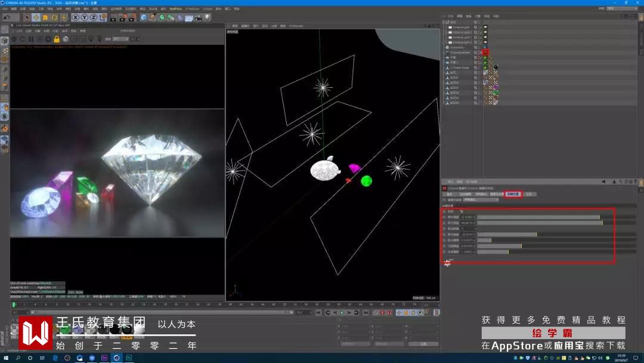Screen dimensions: 644x363
Task: Select the Live Selection arrow tool
Action: click(x=27, y=18)
